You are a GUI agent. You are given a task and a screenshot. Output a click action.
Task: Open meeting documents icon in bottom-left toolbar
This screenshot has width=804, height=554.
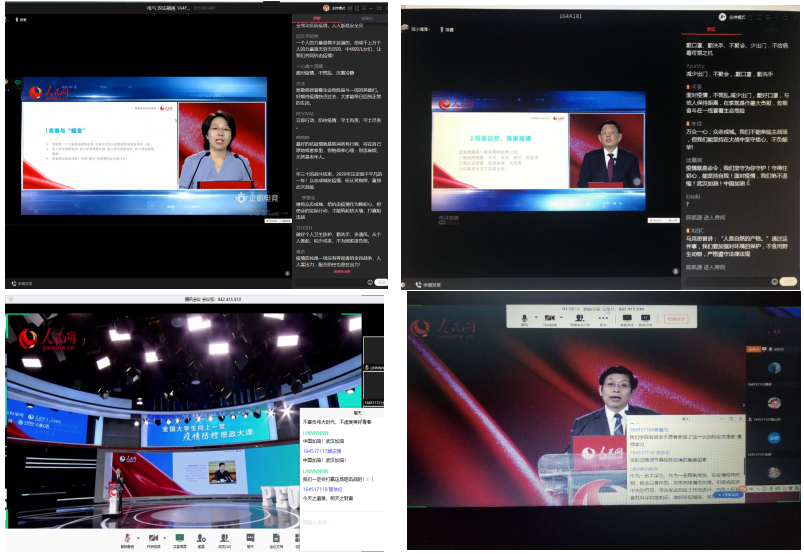(x=277, y=539)
